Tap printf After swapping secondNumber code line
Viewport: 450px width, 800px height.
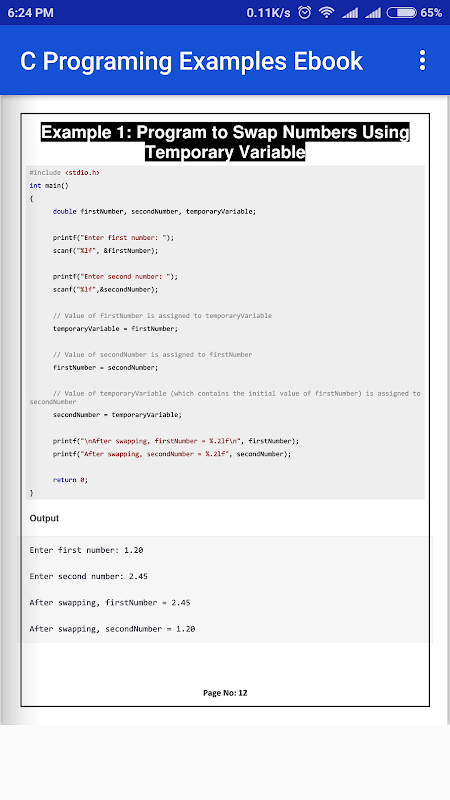coord(172,454)
